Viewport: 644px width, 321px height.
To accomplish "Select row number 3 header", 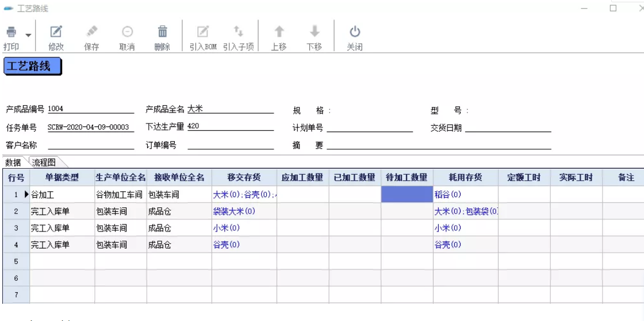I will tap(16, 228).
